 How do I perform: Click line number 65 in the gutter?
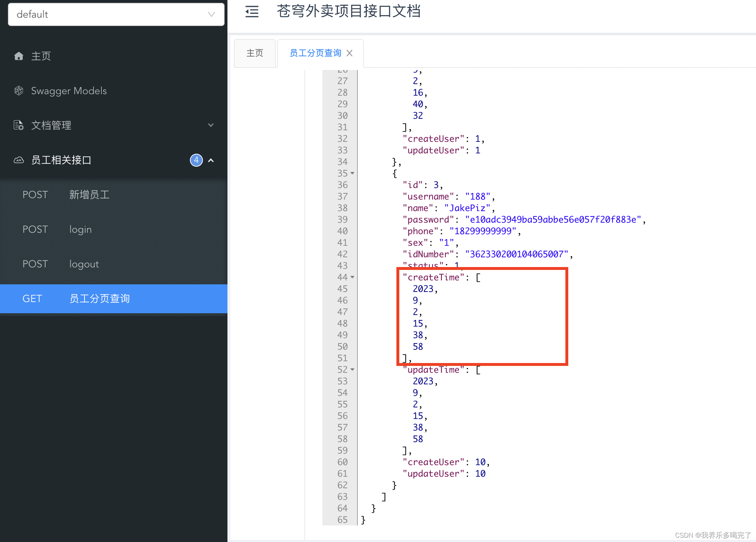(x=342, y=520)
